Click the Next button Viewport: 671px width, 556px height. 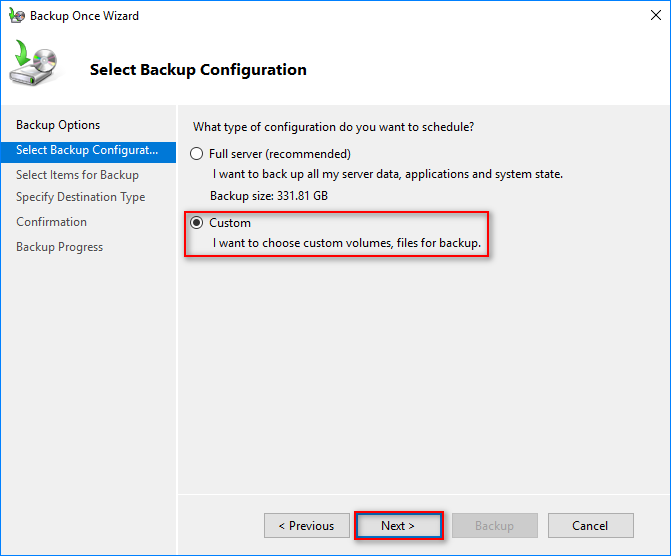[398, 526]
